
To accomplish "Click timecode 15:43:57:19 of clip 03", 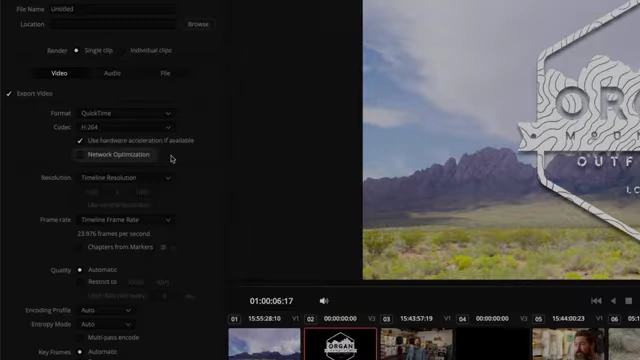I will (x=416, y=319).
